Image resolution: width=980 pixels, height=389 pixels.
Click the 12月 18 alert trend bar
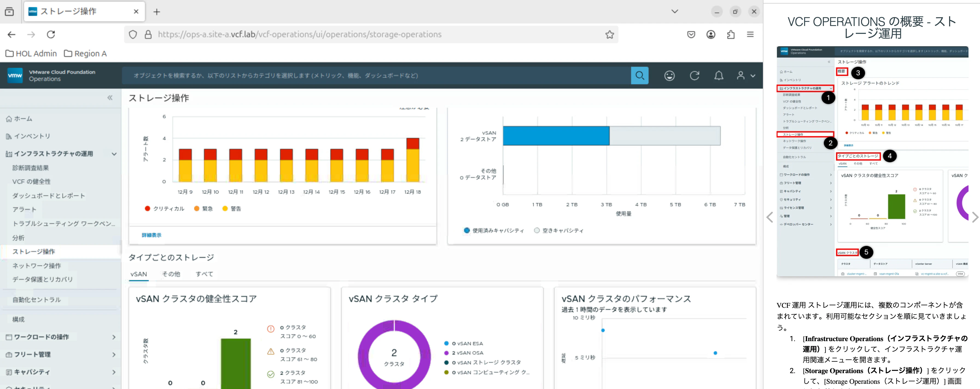click(413, 160)
